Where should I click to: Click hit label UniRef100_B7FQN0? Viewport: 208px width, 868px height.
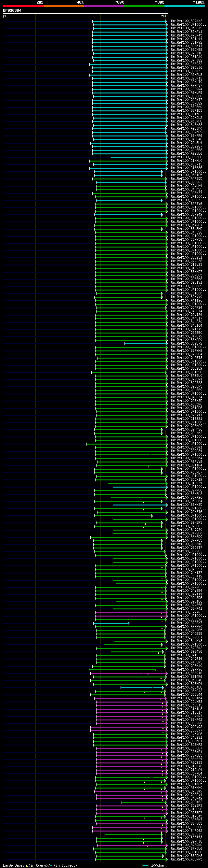(187, 845)
